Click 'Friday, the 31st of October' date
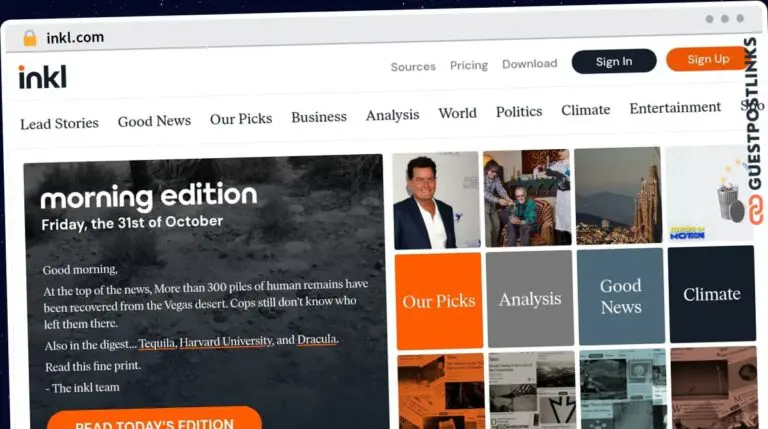 click(x=132, y=223)
